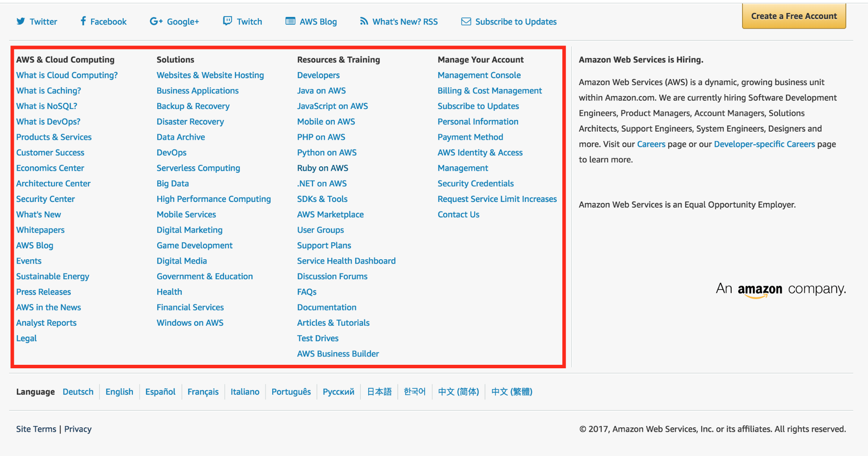Visit AWS Marketplace

[x=330, y=215]
